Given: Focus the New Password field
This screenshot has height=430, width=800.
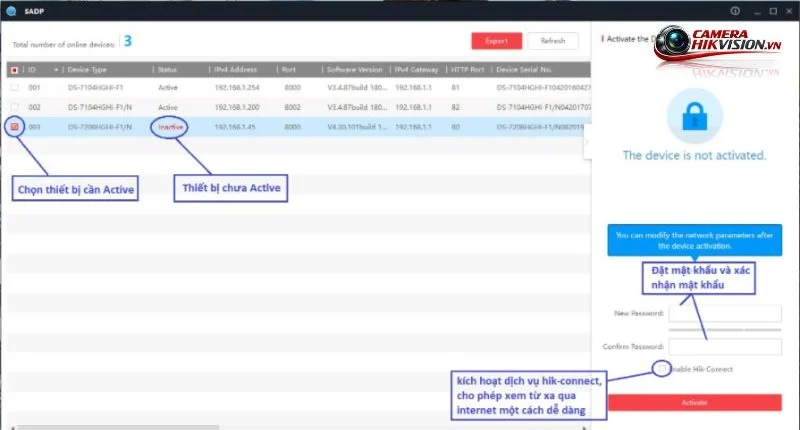Looking at the screenshot, I should pos(725,313).
